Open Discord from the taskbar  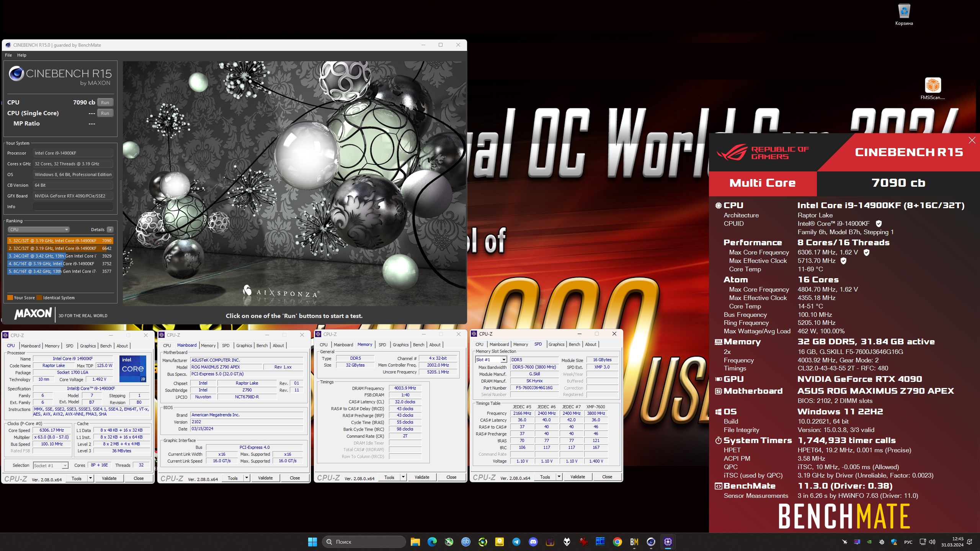[533, 541]
